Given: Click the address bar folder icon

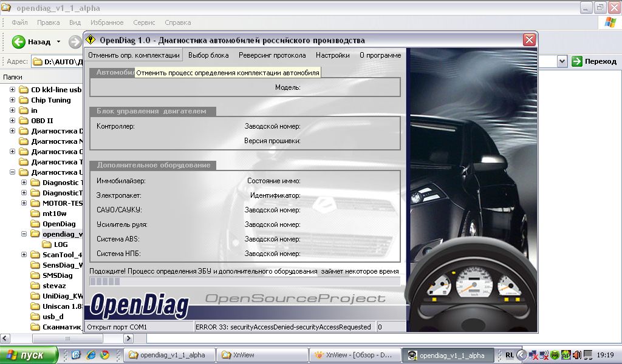Looking at the screenshot, I should pyautogui.click(x=37, y=61).
